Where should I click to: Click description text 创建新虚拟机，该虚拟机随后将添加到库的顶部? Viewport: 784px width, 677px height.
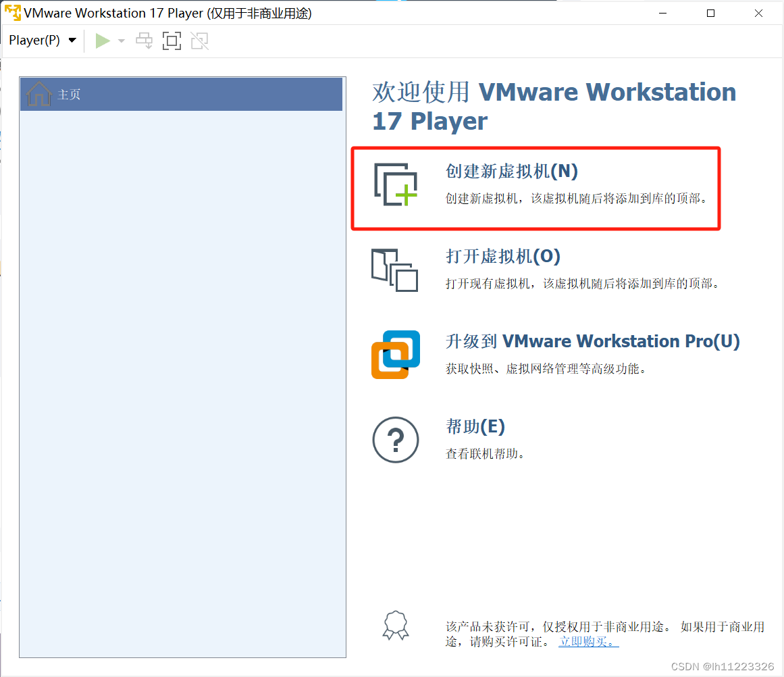(x=576, y=199)
